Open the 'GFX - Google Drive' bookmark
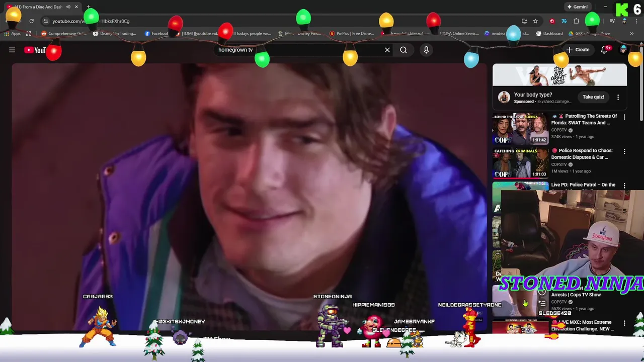This screenshot has width=644, height=362. (590, 34)
